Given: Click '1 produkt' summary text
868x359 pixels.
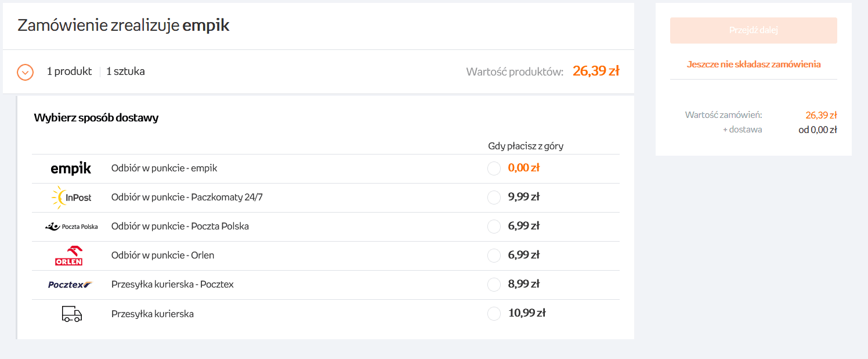Looking at the screenshot, I should click(x=69, y=71).
